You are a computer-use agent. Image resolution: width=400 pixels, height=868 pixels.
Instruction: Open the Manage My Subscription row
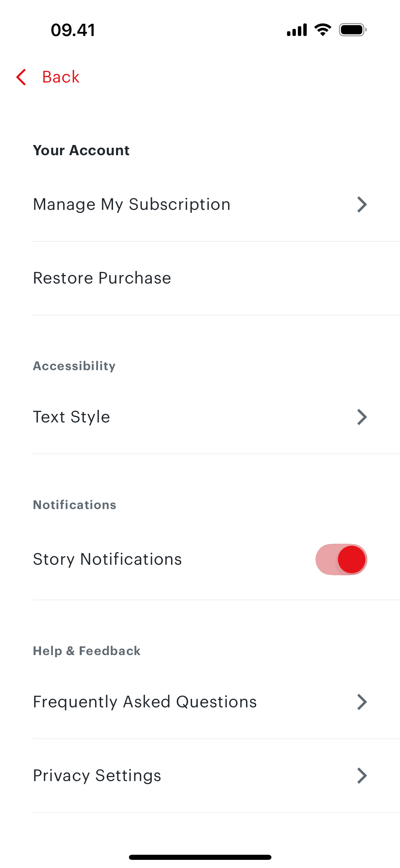coord(132,204)
